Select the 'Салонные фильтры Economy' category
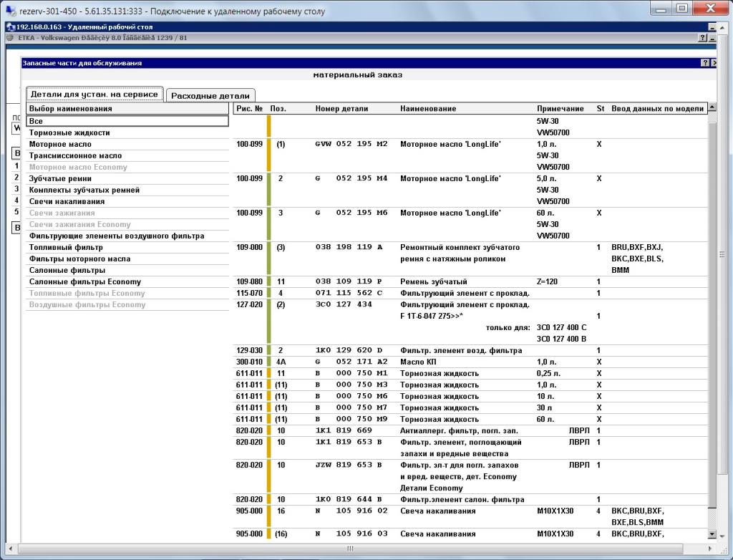Viewport: 733px width, 560px height. tap(127, 281)
